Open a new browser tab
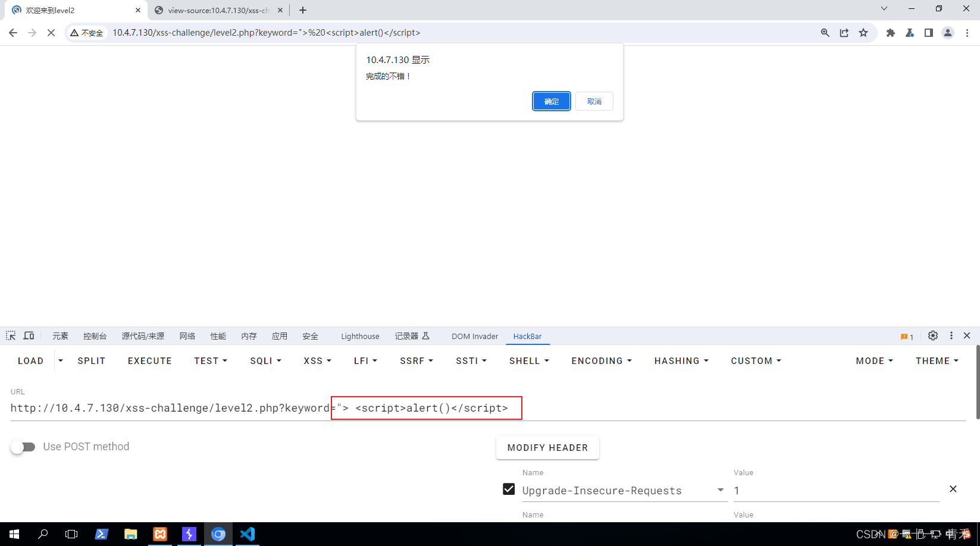 pos(303,10)
